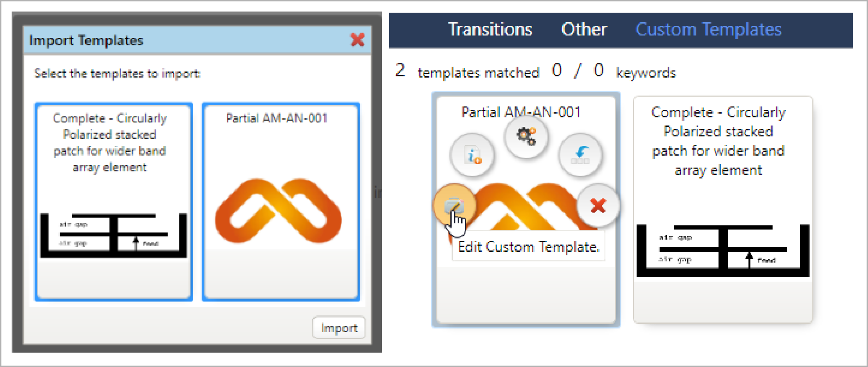Open the Other tab
This screenshot has height=367, width=868.
[x=584, y=30]
